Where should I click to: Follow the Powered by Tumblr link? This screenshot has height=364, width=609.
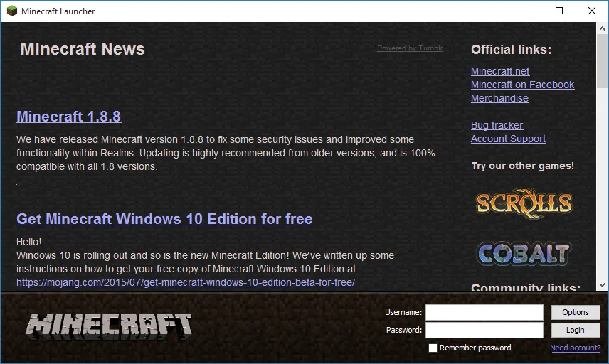[410, 48]
